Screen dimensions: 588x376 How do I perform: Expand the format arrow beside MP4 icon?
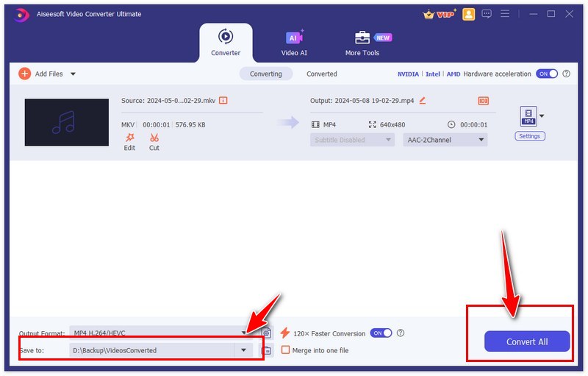pos(542,116)
